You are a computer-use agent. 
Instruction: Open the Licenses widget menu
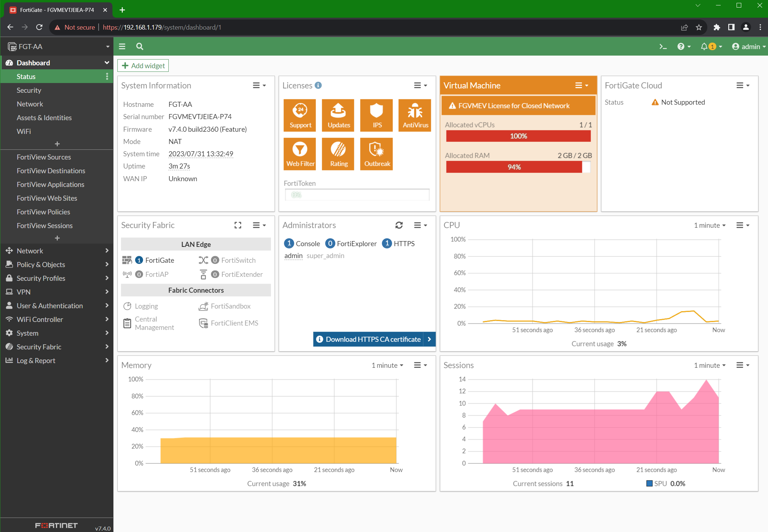(x=420, y=86)
